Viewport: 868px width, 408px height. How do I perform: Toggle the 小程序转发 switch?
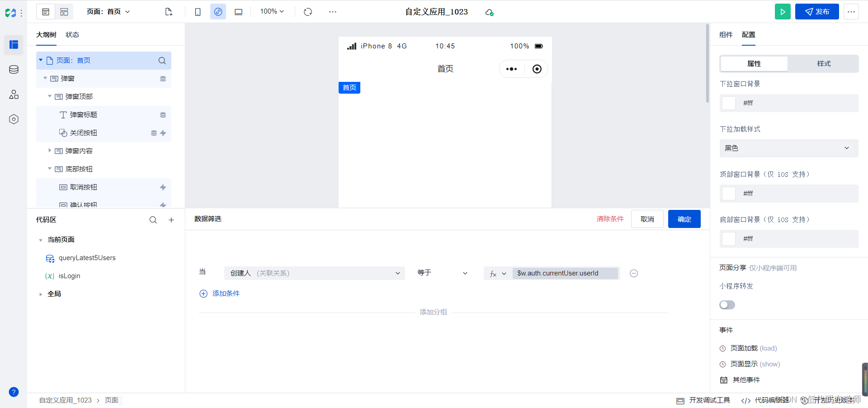(727, 305)
